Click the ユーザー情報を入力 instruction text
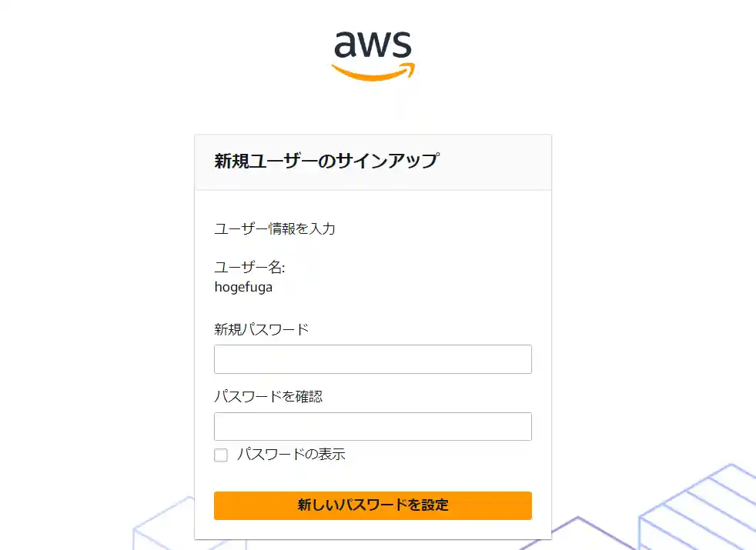 coord(275,228)
